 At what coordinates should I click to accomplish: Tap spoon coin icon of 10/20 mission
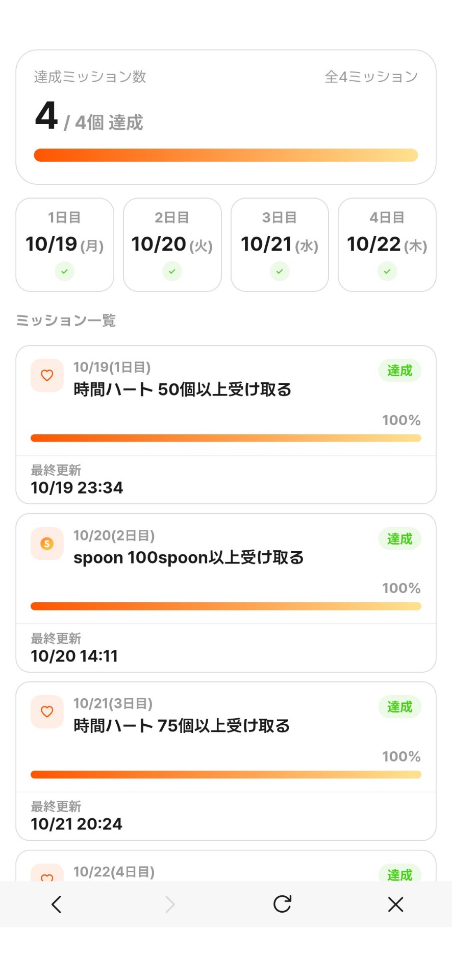[47, 544]
